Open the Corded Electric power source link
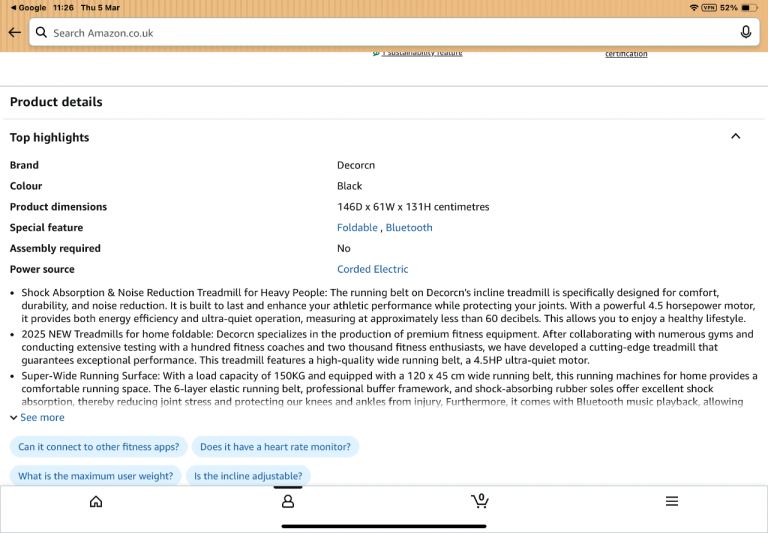The image size is (768, 533). coord(372,269)
